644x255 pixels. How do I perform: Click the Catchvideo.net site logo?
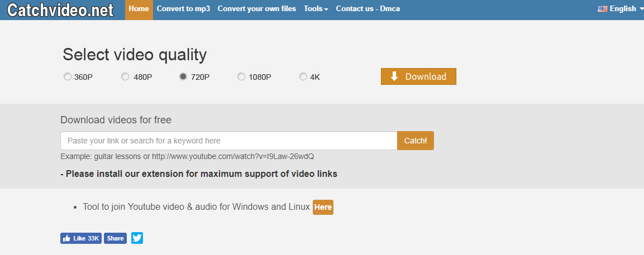60,9
